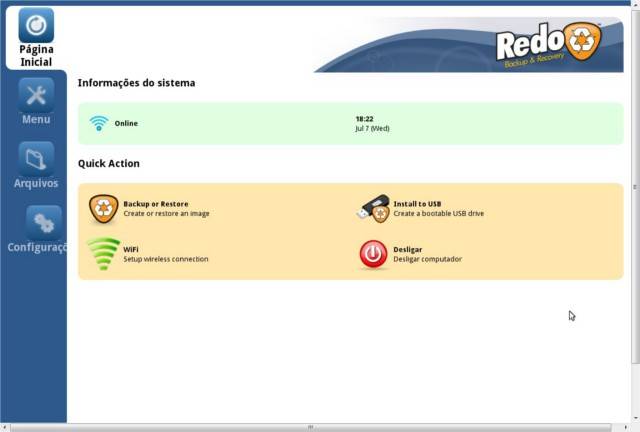Open the Configurações gears icon in sidebar

pyautogui.click(x=44, y=223)
